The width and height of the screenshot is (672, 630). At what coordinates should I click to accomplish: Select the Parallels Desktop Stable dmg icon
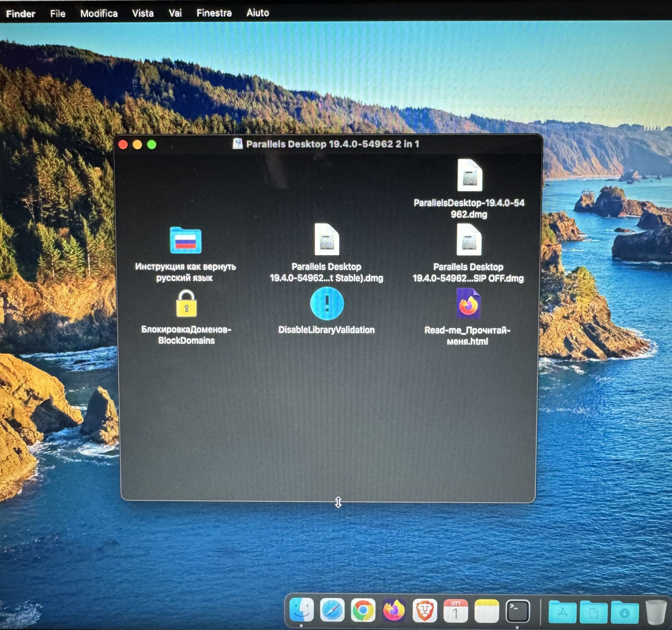[327, 239]
